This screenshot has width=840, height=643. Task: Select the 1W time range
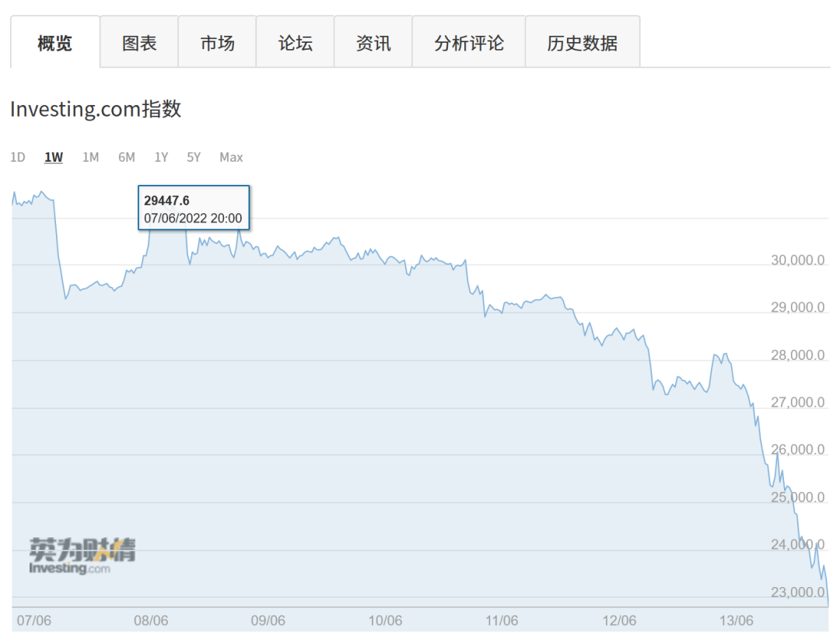[x=54, y=158]
